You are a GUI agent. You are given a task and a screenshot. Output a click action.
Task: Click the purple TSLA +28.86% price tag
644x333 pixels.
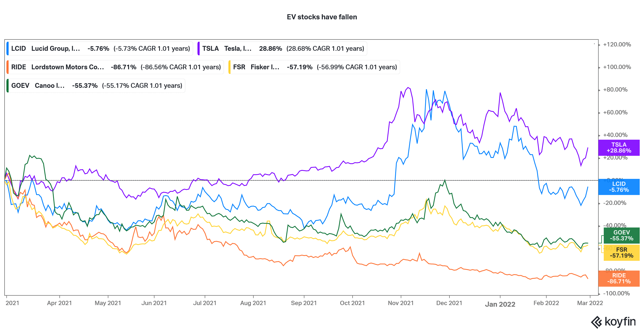619,148
